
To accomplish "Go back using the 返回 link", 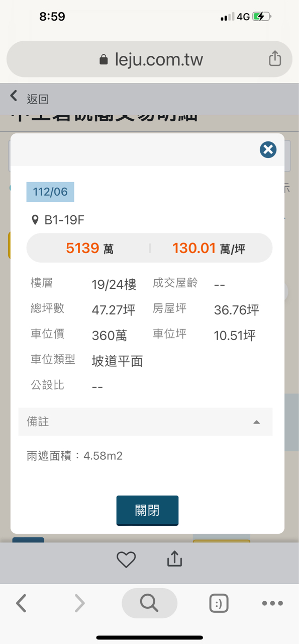I will pyautogui.click(x=38, y=99).
